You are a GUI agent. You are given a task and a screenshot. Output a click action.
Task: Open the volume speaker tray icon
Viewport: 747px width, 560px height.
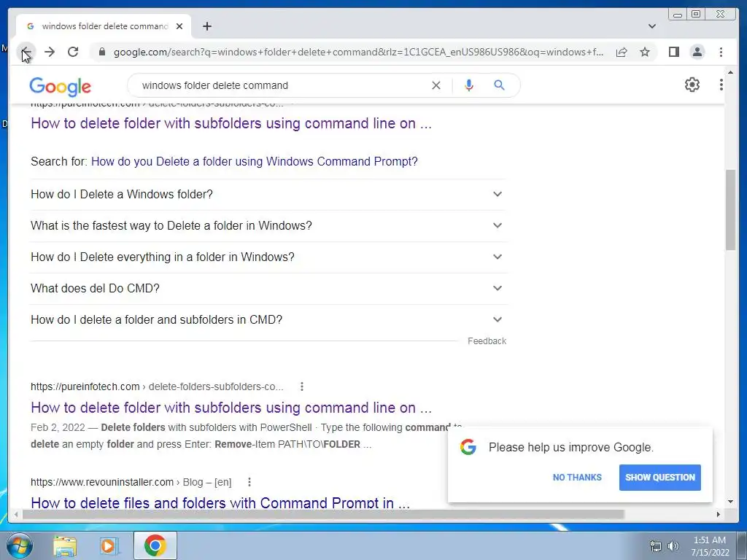[673, 546]
